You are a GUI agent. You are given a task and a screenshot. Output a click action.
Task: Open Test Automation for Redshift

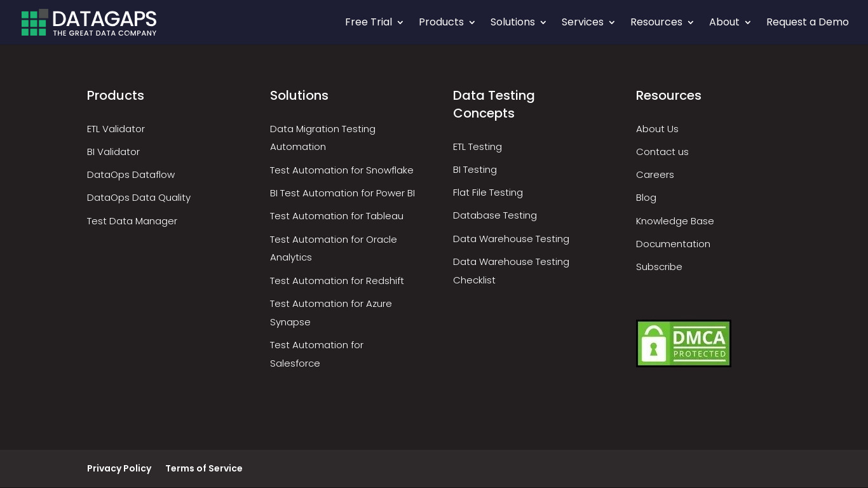[x=337, y=281]
